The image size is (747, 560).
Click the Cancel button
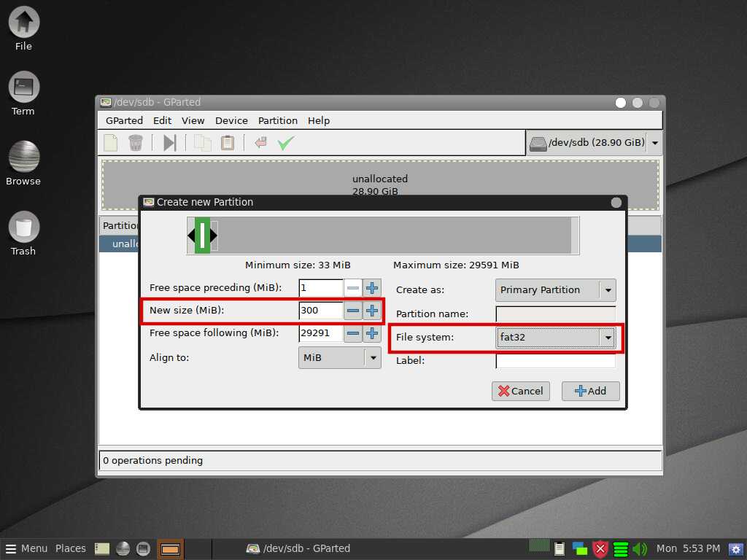[x=520, y=391]
